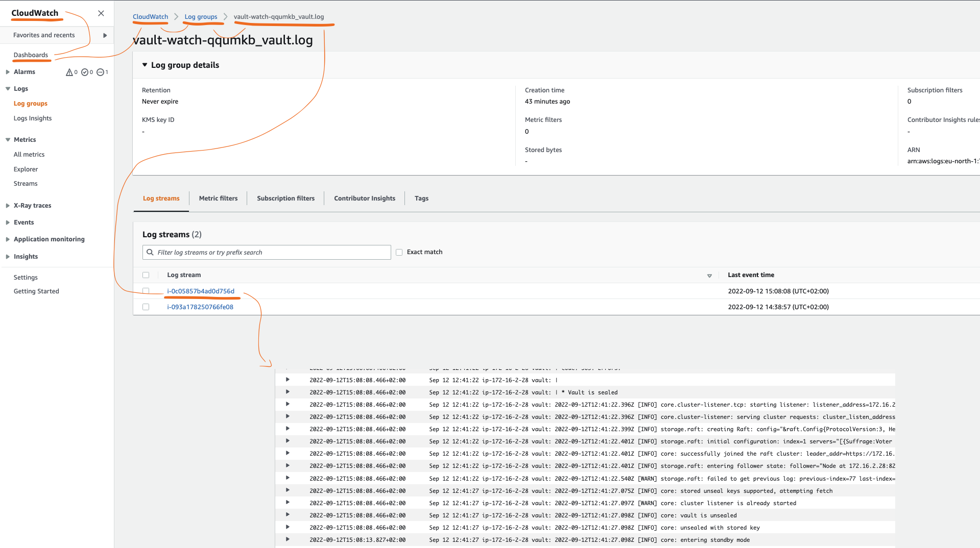Open Dashboards in the sidebar
980x548 pixels.
(31, 55)
